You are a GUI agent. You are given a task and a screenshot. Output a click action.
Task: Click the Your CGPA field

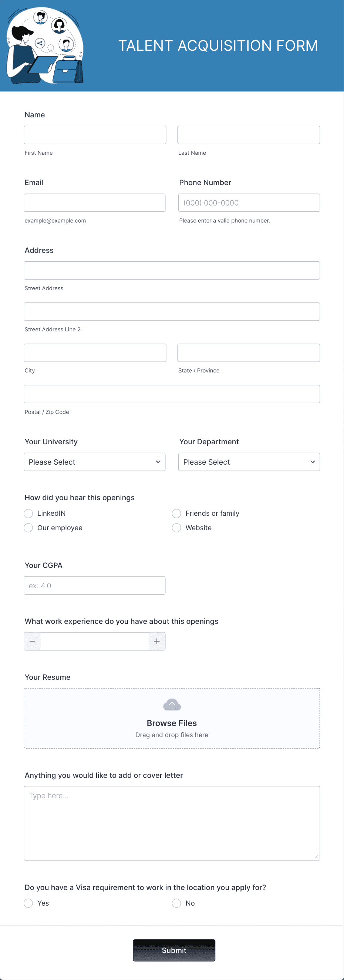click(x=94, y=585)
